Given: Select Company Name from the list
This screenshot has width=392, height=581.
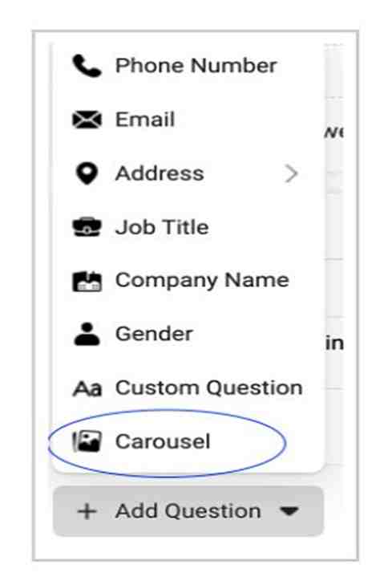Looking at the screenshot, I should click(188, 281).
